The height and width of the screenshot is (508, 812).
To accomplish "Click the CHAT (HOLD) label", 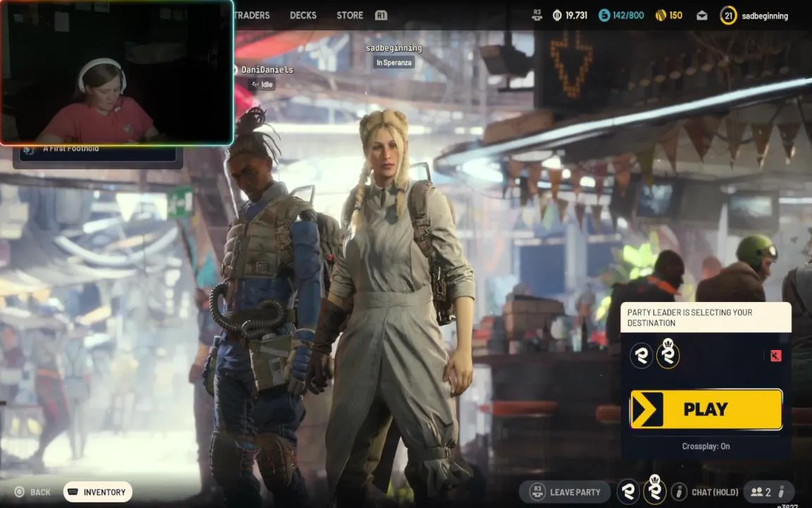I will [715, 492].
